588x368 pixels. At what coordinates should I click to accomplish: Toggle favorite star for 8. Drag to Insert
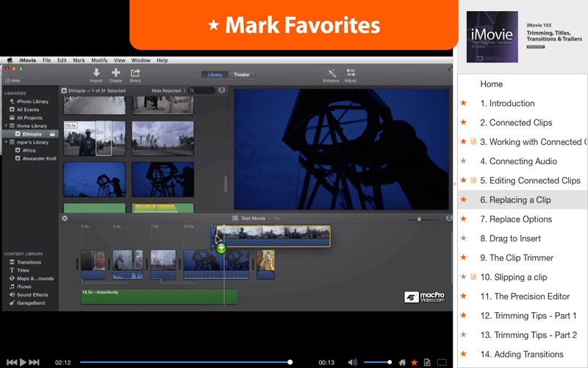(x=464, y=238)
